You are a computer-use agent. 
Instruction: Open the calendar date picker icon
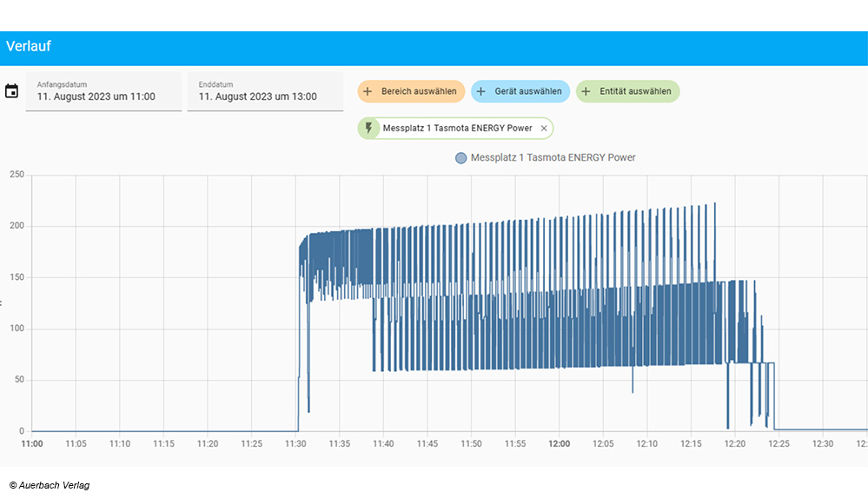coord(11,90)
